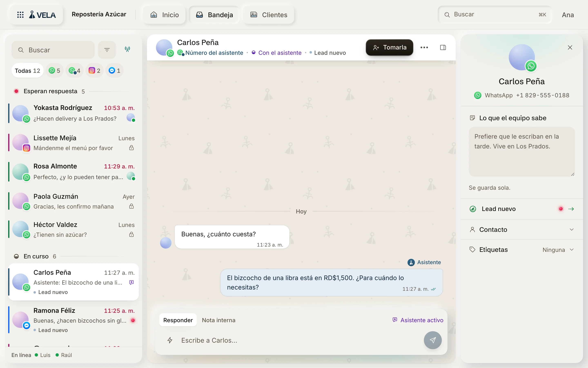
Task: Open the Bandeja tab
Action: [x=214, y=15]
